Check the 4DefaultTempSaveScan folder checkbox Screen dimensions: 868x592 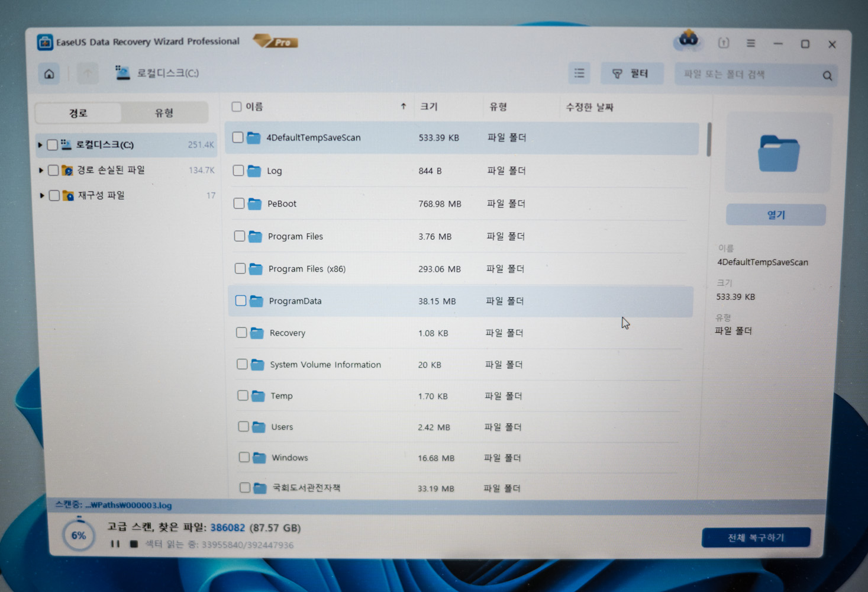(x=238, y=137)
